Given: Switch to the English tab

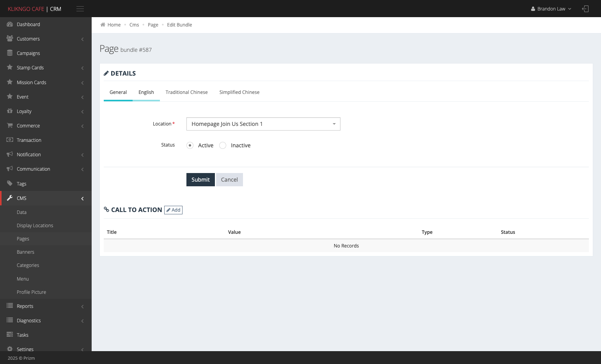Looking at the screenshot, I should tap(146, 92).
